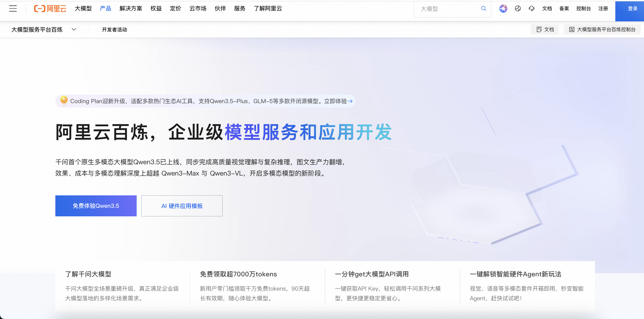Click the headset customer support icon
Viewport: 644px width, 319px height.
[532, 9]
